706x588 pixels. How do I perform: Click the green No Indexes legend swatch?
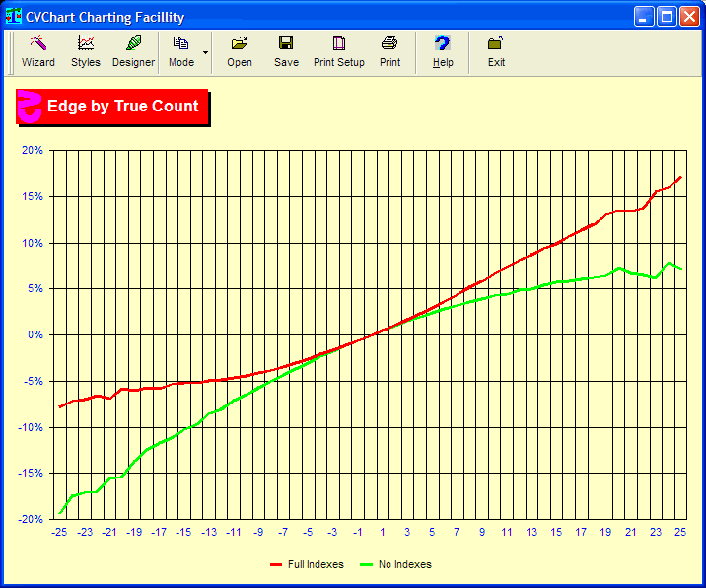coord(366,565)
